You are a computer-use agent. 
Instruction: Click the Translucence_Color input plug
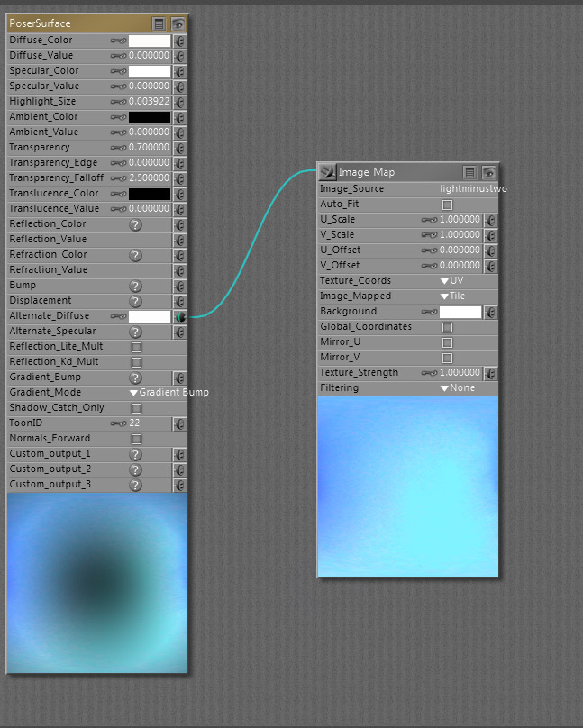coord(179,194)
